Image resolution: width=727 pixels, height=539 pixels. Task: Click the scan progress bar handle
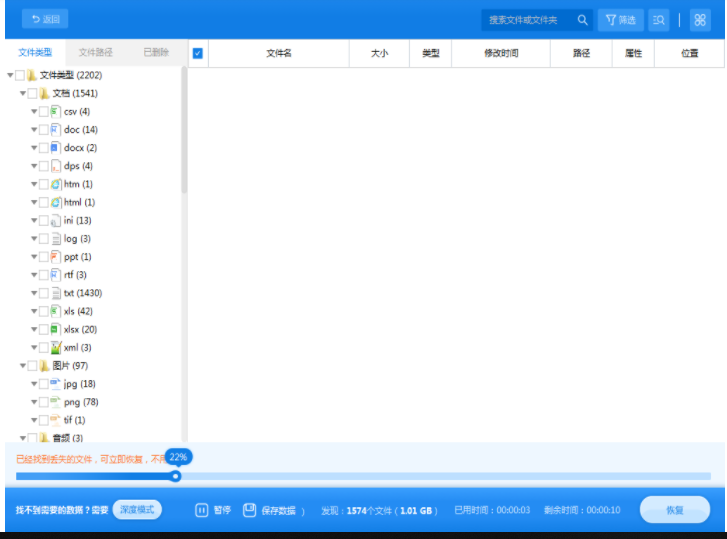coord(176,476)
